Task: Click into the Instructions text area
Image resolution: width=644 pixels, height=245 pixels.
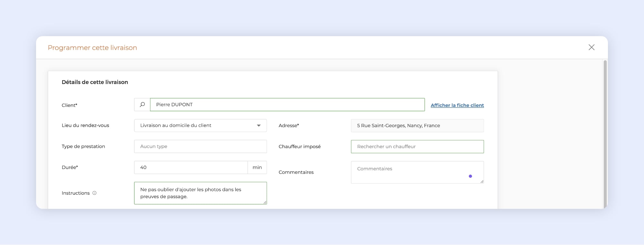Action: pos(200,193)
